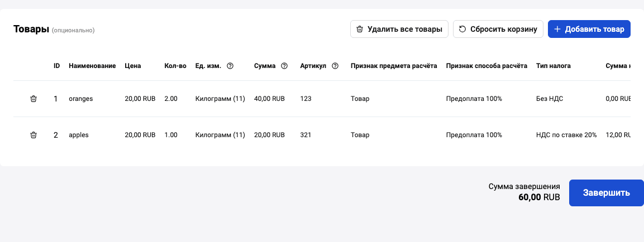The width and height of the screenshot is (644, 242).
Task: Click Удалить все товары button
Action: tap(399, 29)
